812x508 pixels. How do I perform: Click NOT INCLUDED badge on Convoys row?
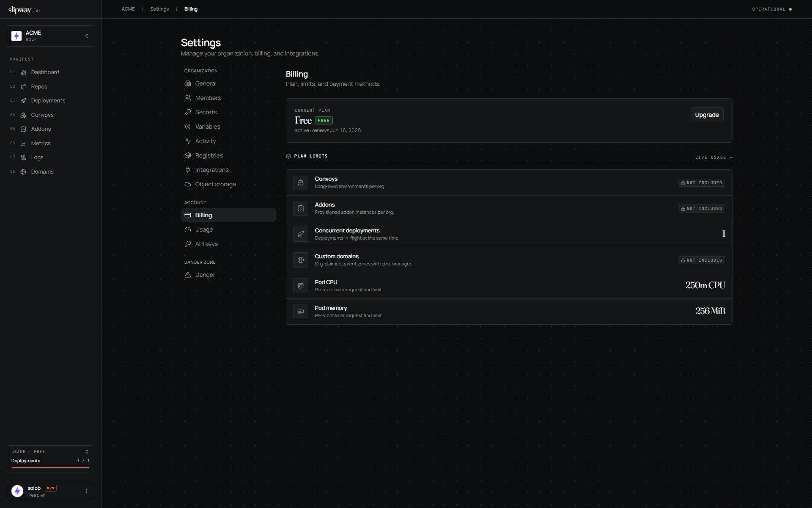pos(701,183)
